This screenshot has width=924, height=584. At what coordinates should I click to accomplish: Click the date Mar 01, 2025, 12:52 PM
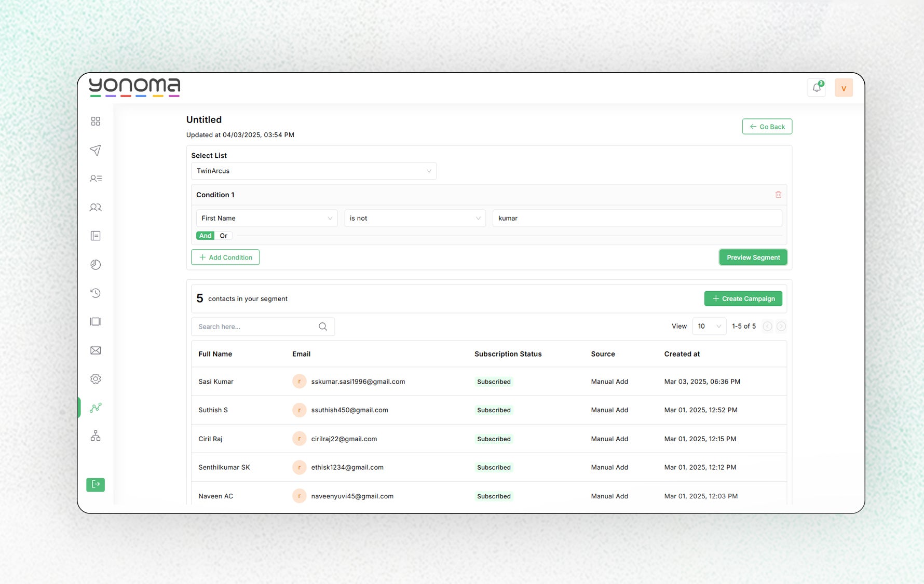click(701, 410)
